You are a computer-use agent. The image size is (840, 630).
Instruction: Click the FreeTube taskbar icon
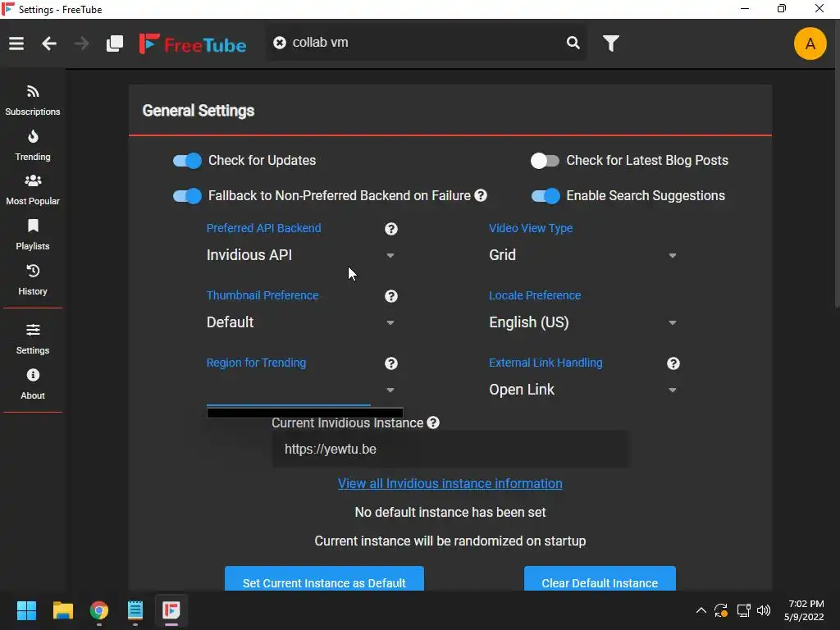point(171,610)
